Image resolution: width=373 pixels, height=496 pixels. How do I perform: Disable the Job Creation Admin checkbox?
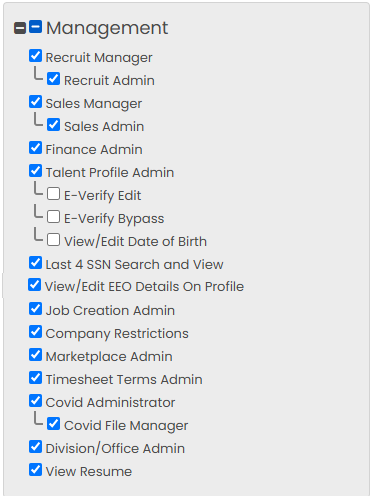click(35, 309)
